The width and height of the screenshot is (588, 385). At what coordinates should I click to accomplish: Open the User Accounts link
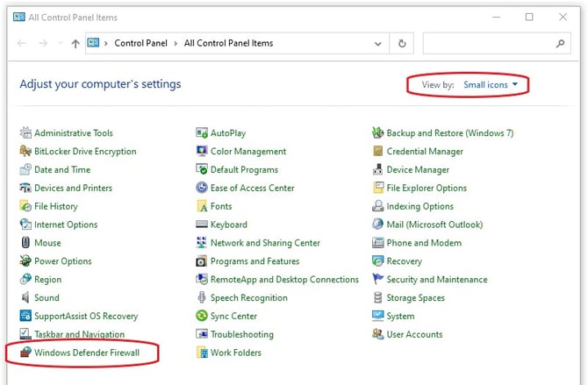(414, 334)
